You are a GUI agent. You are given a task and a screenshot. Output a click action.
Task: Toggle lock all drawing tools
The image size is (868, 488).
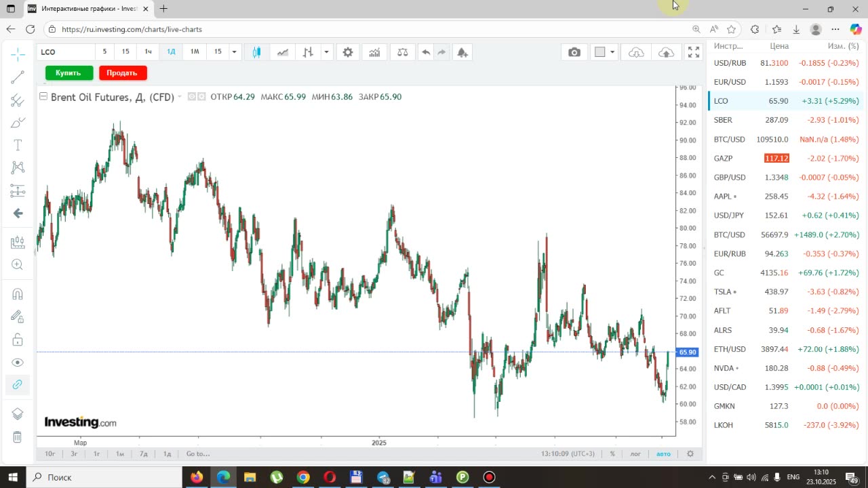click(x=18, y=340)
